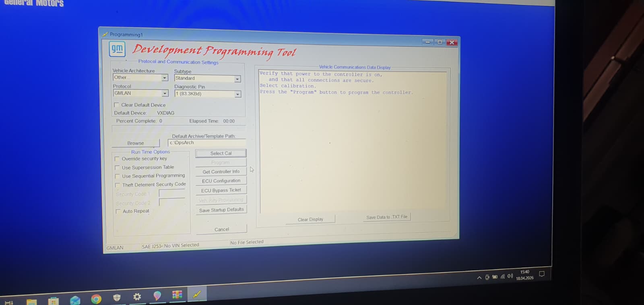Screen dimensions: 644x305
Task: Click the Clear Display button
Action: click(310, 219)
